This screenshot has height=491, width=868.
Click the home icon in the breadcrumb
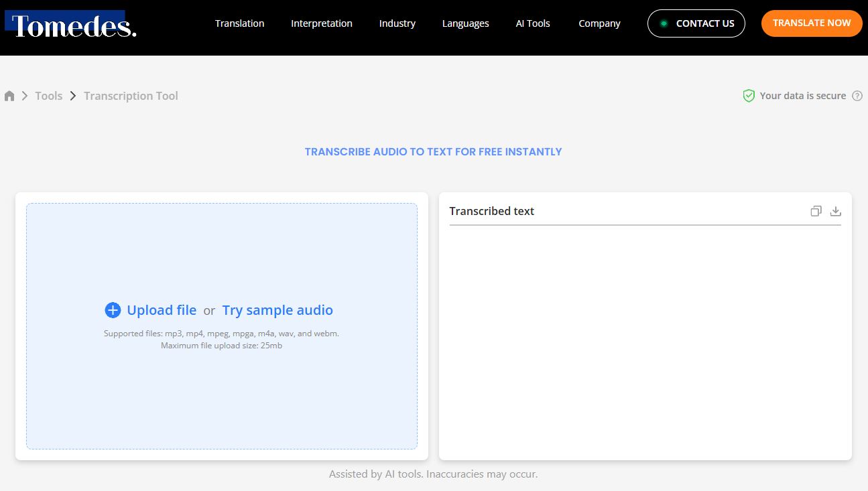pyautogui.click(x=9, y=95)
